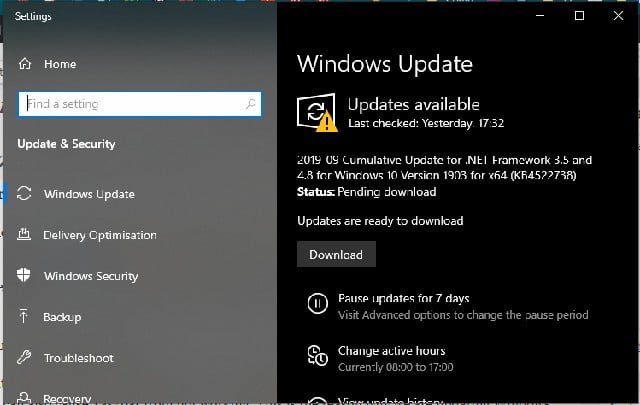Click the Download updates button
Viewport: 640px width, 405px height.
click(336, 254)
